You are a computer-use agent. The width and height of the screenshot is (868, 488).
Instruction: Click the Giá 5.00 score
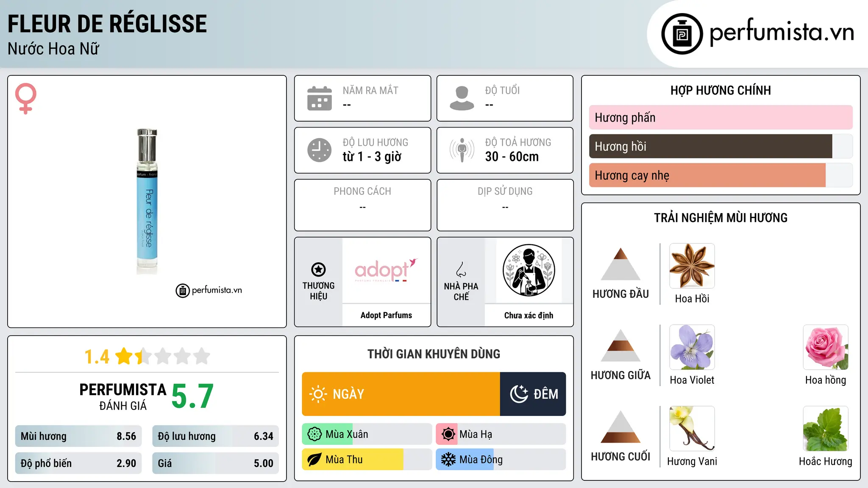(x=215, y=463)
